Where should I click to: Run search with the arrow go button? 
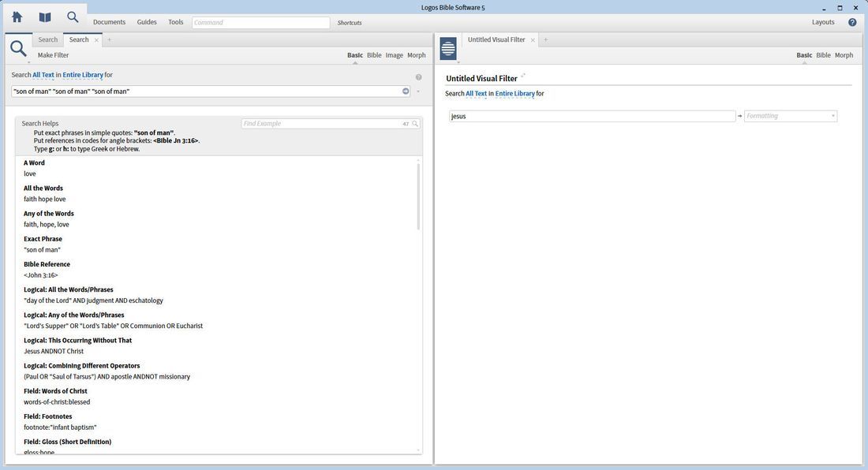pyautogui.click(x=406, y=91)
